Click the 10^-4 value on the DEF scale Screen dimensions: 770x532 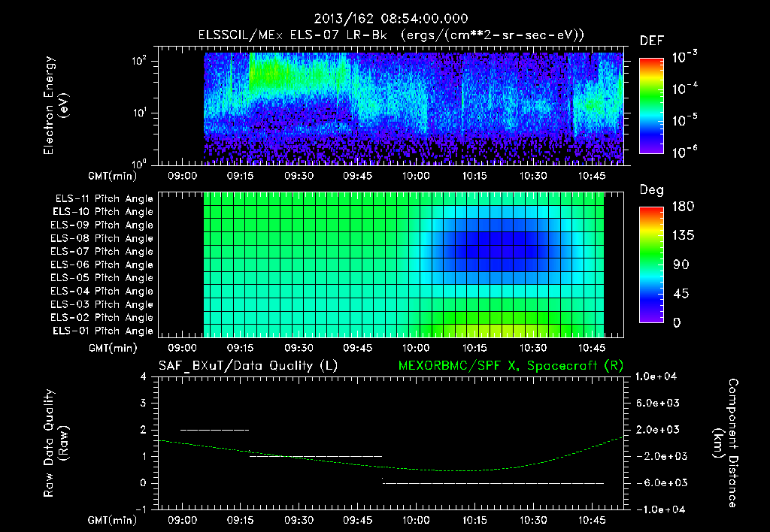[x=684, y=88]
